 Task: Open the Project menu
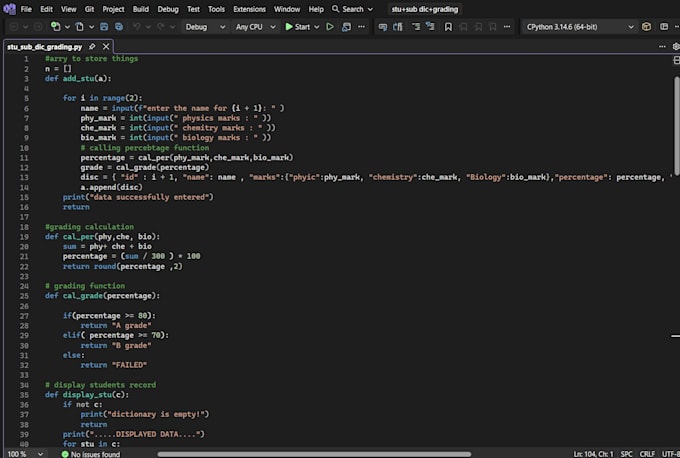(x=113, y=9)
